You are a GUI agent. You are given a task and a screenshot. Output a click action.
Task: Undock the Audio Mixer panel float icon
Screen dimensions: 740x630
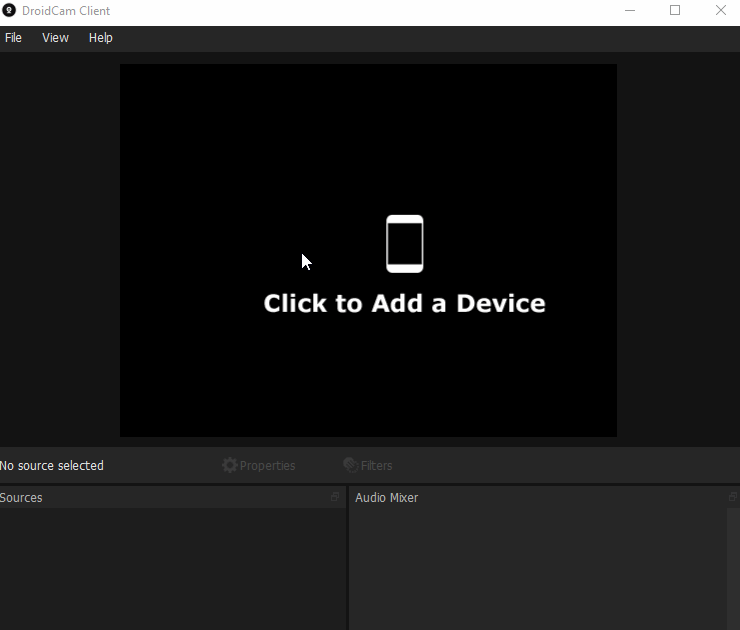[734, 497]
